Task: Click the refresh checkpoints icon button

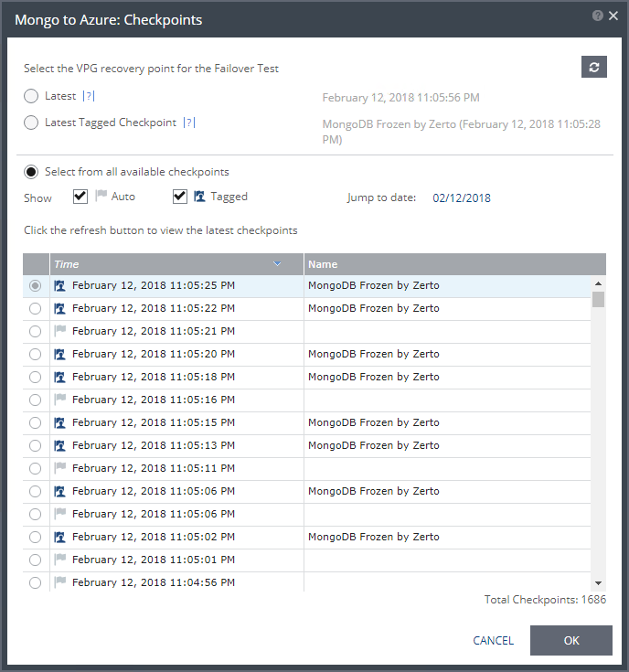Action: pos(594,67)
